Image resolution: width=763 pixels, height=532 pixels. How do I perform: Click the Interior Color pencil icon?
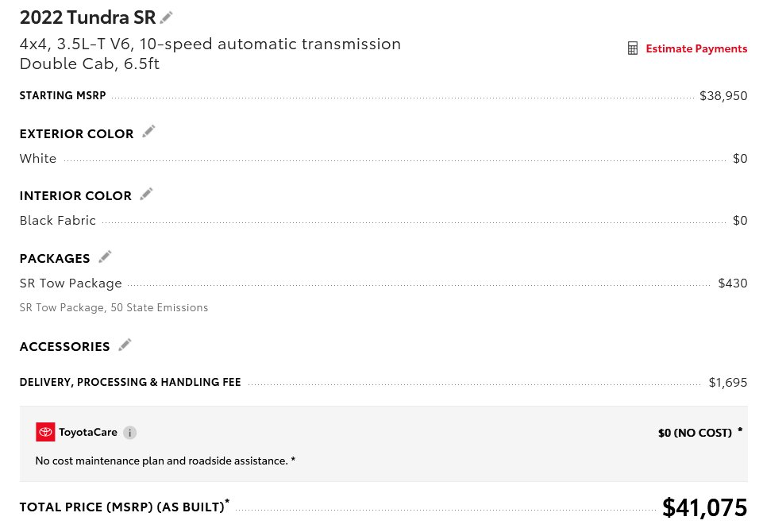[146, 194]
